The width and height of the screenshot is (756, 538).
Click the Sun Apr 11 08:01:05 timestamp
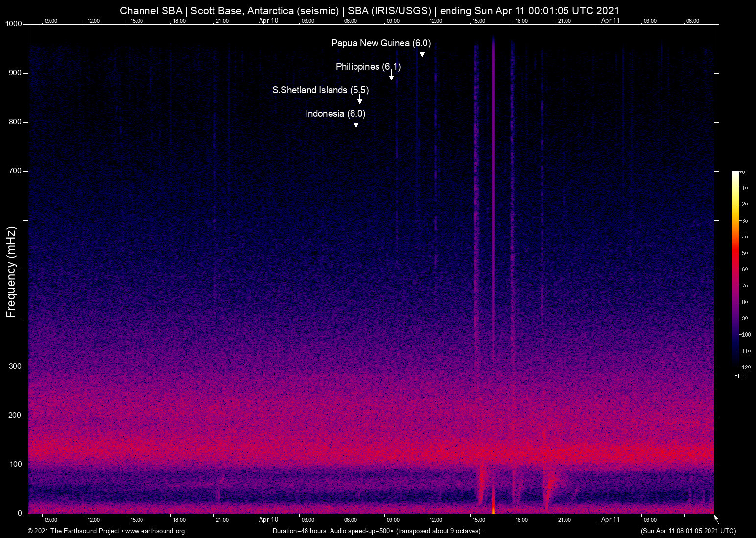(688, 531)
